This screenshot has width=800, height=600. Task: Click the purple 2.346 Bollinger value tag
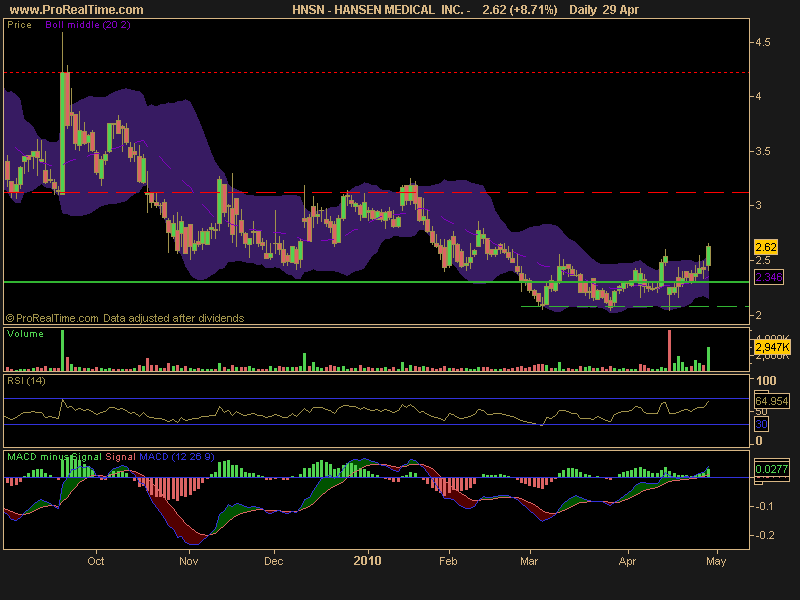(769, 277)
